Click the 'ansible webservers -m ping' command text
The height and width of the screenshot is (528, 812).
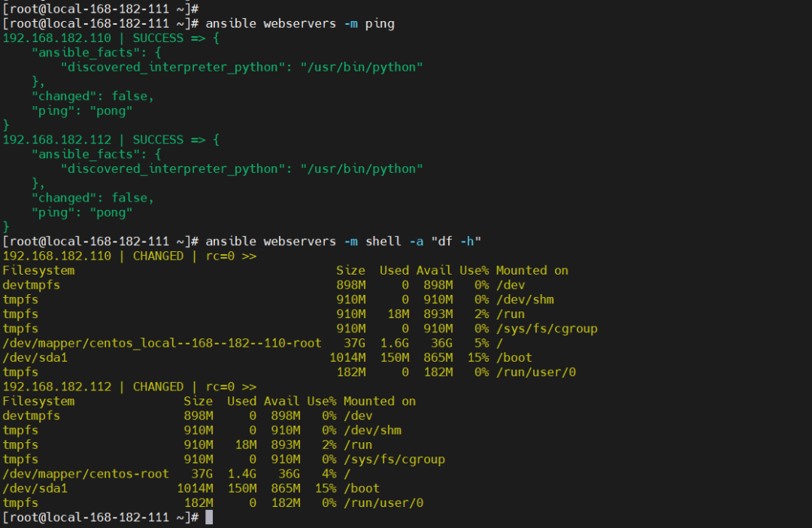tap(300, 24)
